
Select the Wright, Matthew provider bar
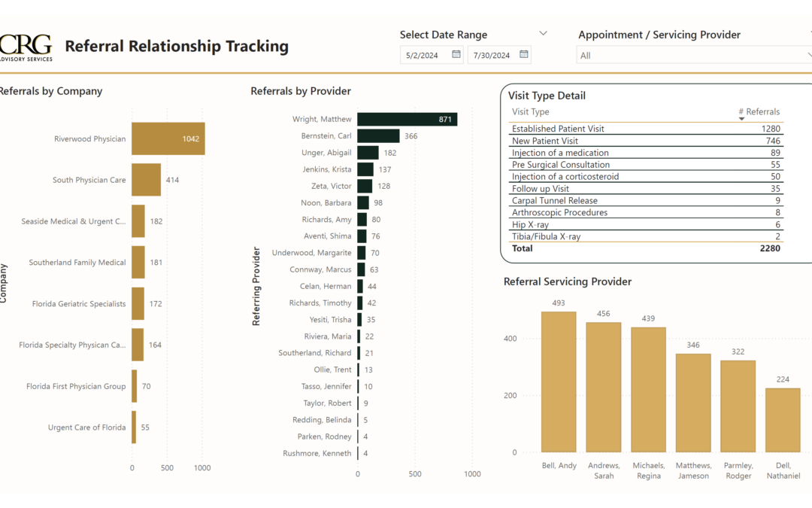click(407, 119)
